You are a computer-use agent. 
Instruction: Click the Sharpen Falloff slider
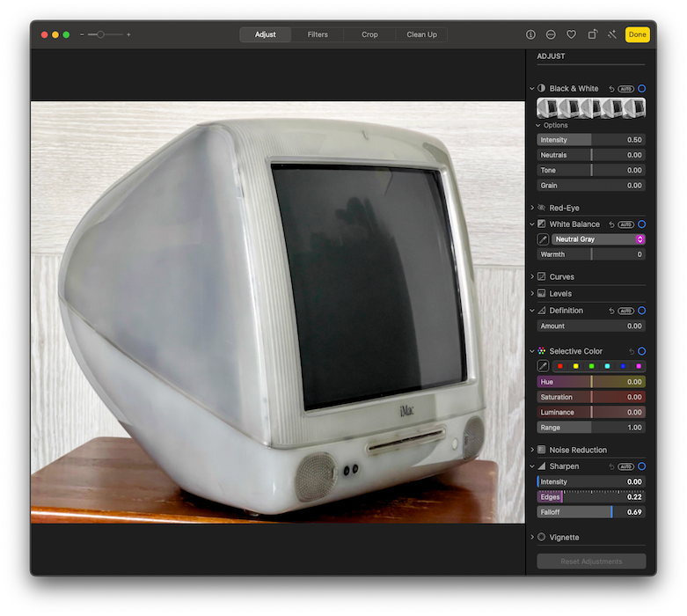click(x=591, y=512)
